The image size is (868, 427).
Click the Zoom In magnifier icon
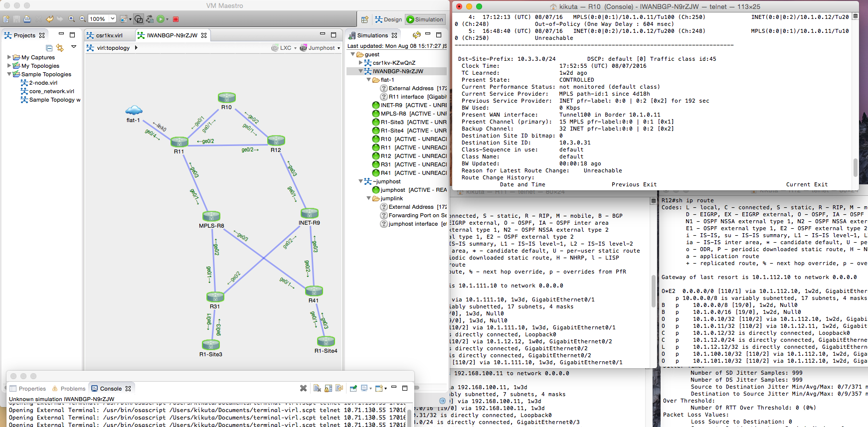(72, 19)
